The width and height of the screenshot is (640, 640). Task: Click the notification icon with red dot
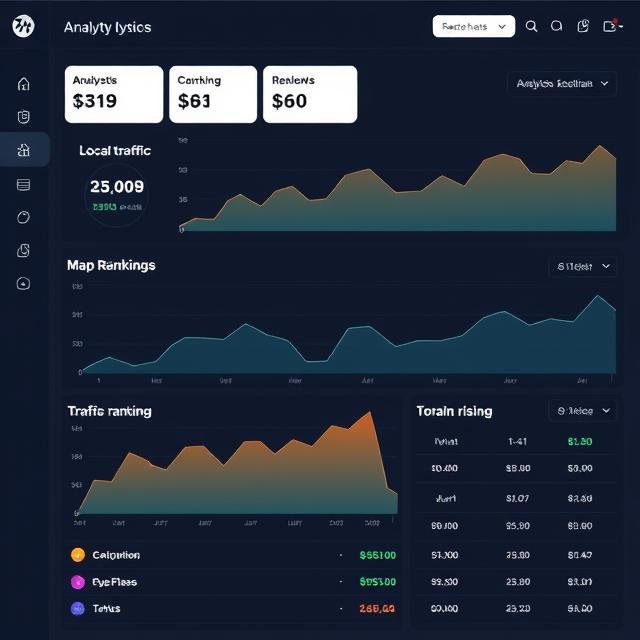[x=610, y=26]
